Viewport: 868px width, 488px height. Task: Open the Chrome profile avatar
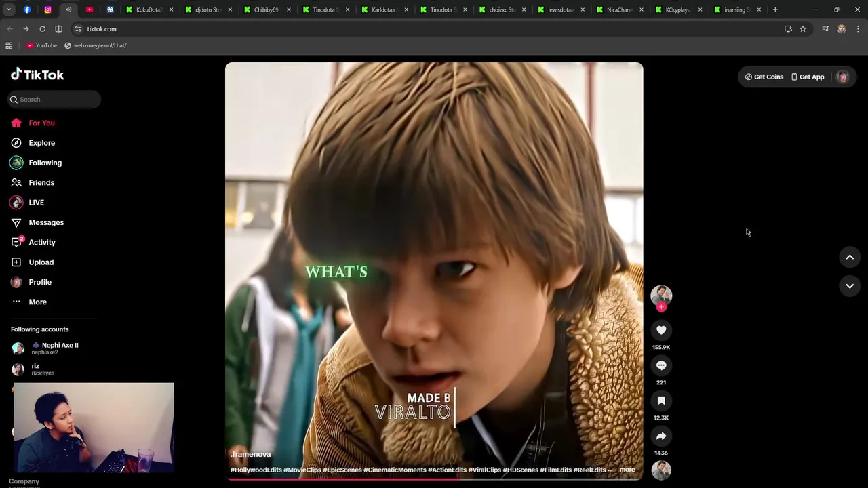point(842,29)
